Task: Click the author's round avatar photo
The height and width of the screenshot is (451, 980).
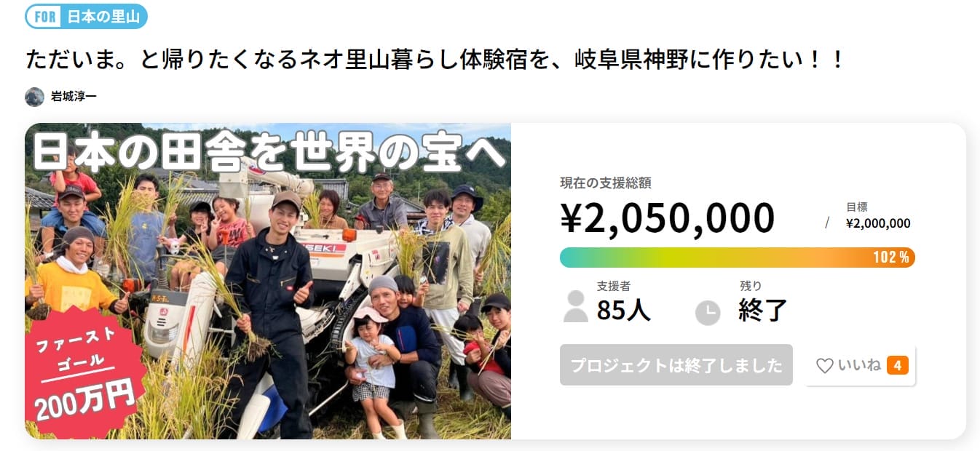Action: click(34, 97)
